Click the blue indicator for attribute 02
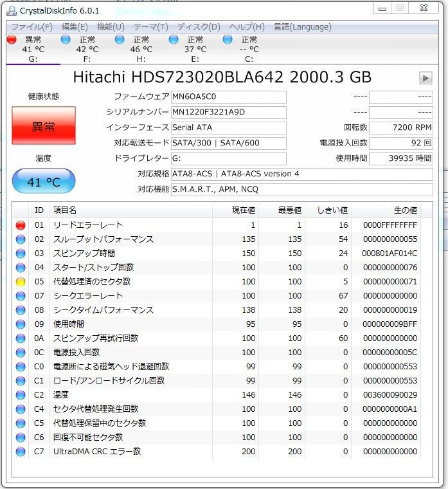This screenshot has width=448, height=489. [21, 239]
